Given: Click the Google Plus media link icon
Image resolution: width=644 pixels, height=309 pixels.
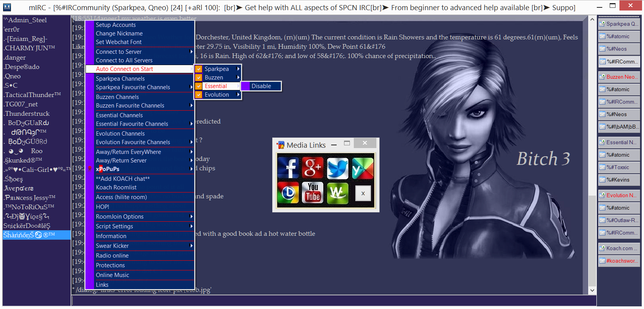Looking at the screenshot, I should pos(313,168).
